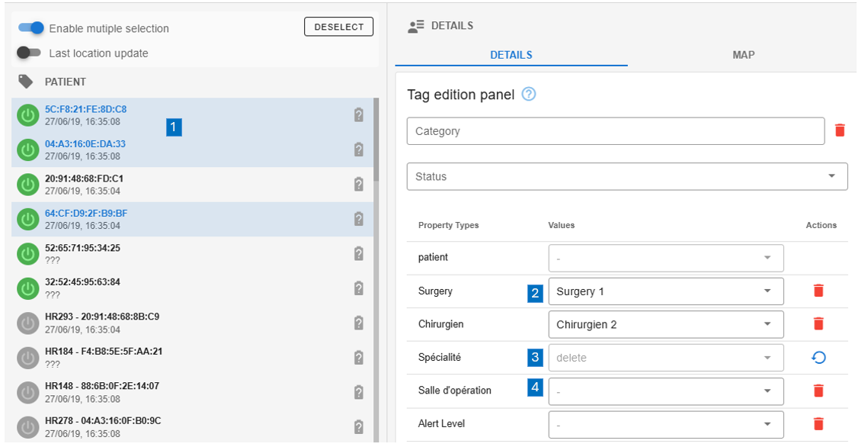Delete the Category field with trash icon
Screen dimensions: 868x447
(840, 130)
